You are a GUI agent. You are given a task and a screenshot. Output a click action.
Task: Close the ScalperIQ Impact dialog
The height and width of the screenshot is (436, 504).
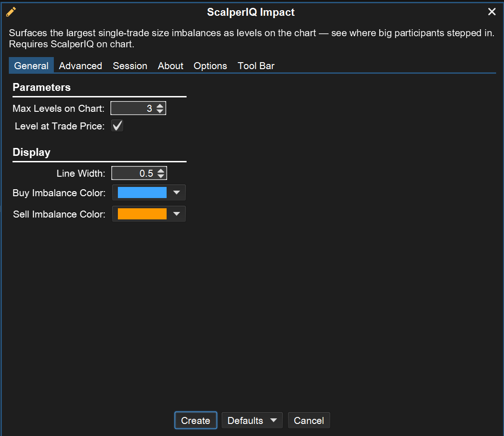click(491, 12)
